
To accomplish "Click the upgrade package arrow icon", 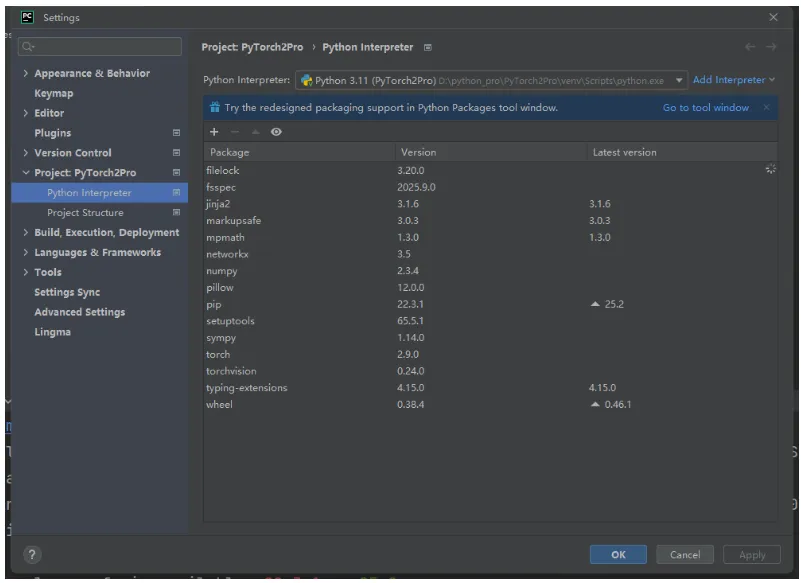I will (x=255, y=132).
